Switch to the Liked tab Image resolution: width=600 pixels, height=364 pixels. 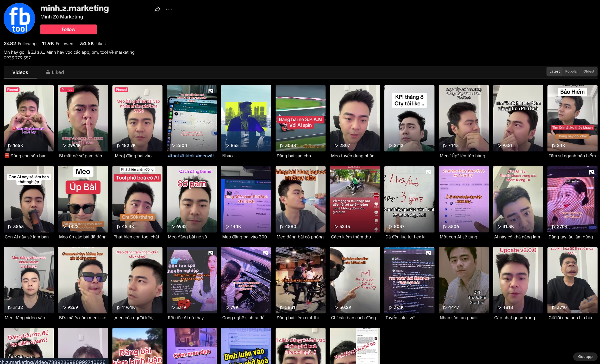[58, 72]
